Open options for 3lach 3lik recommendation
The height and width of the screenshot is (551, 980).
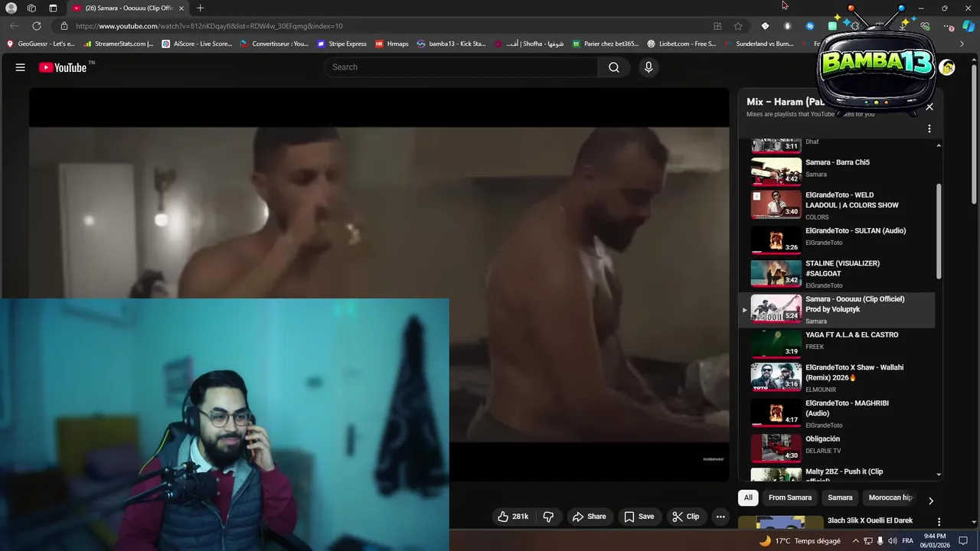(x=939, y=522)
